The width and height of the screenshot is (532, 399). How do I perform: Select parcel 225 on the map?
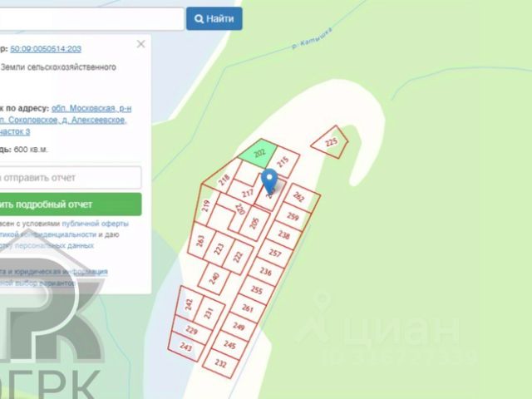click(330, 142)
